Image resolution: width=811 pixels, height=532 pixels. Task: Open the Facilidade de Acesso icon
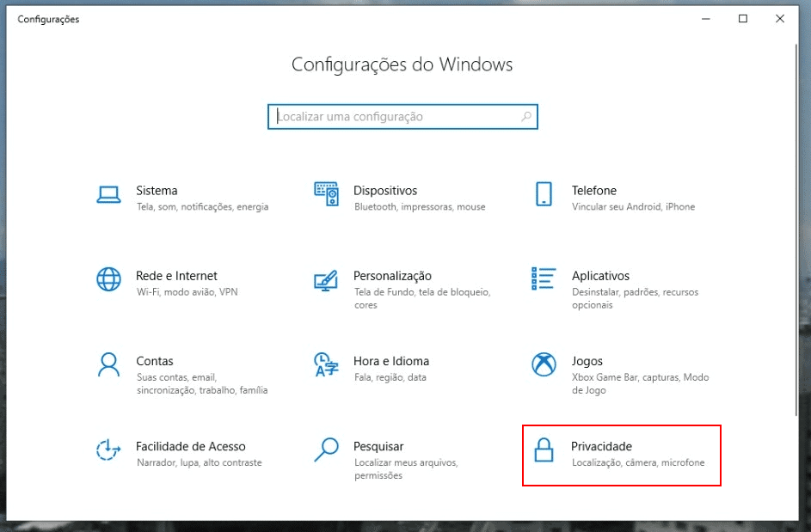[108, 449]
